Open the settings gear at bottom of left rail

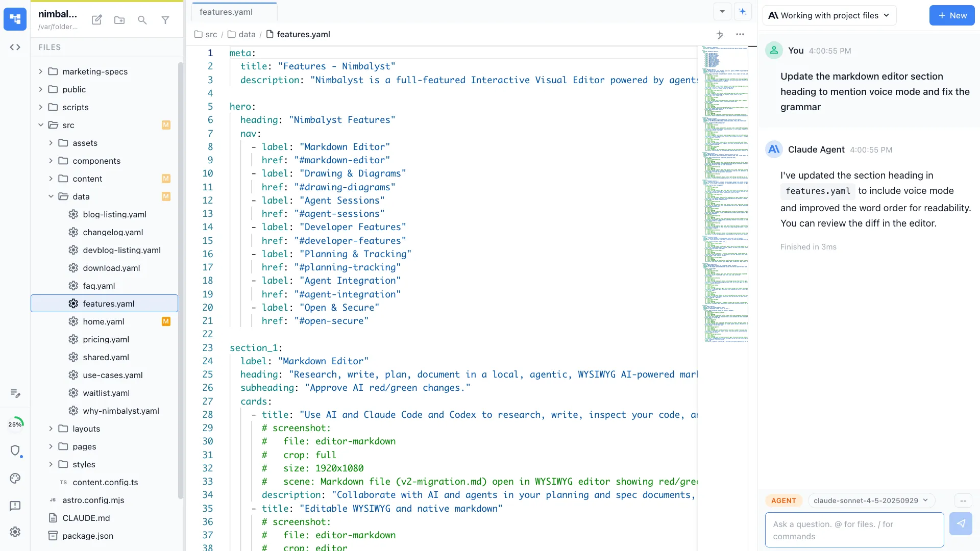coord(15,532)
